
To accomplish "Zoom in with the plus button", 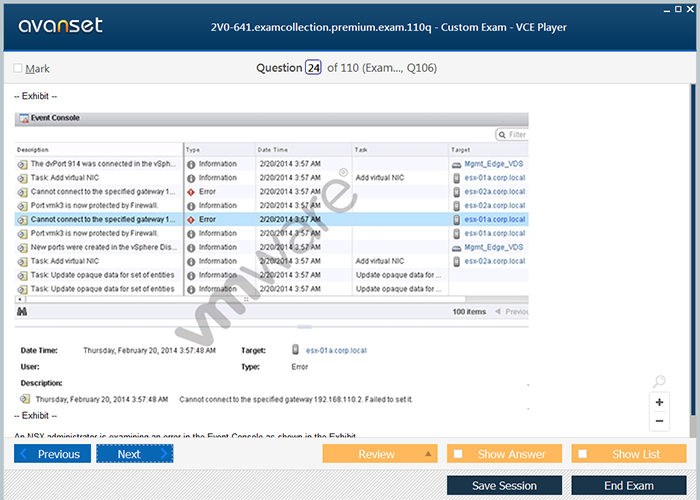I will (659, 402).
